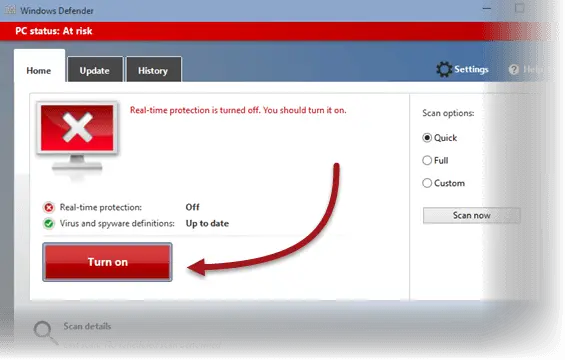Click the Scan options: label
This screenshot has height=360, width=565.
point(448,113)
